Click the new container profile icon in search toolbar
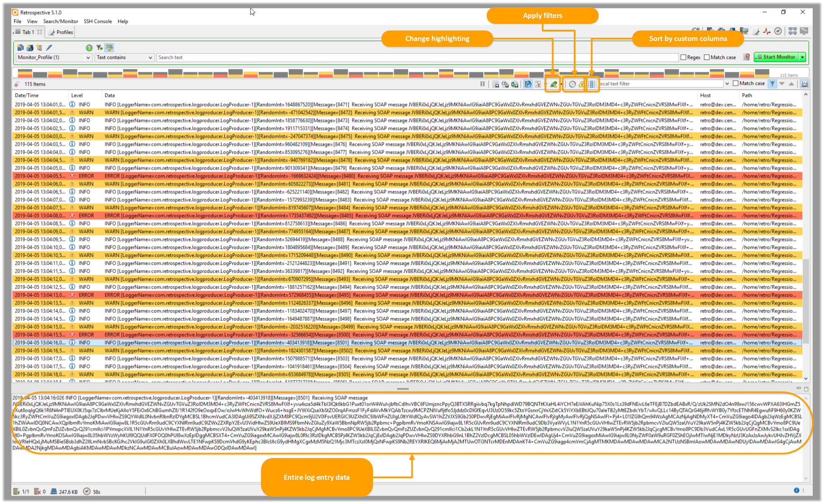 click(30, 48)
